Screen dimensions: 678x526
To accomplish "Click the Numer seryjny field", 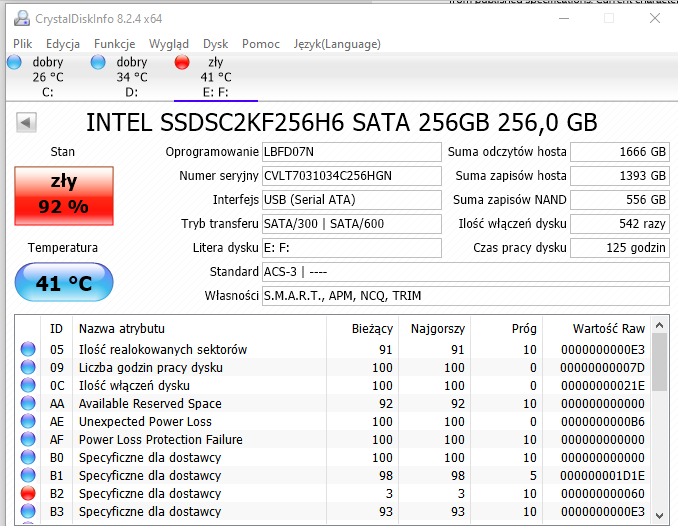I will pyautogui.click(x=352, y=176).
